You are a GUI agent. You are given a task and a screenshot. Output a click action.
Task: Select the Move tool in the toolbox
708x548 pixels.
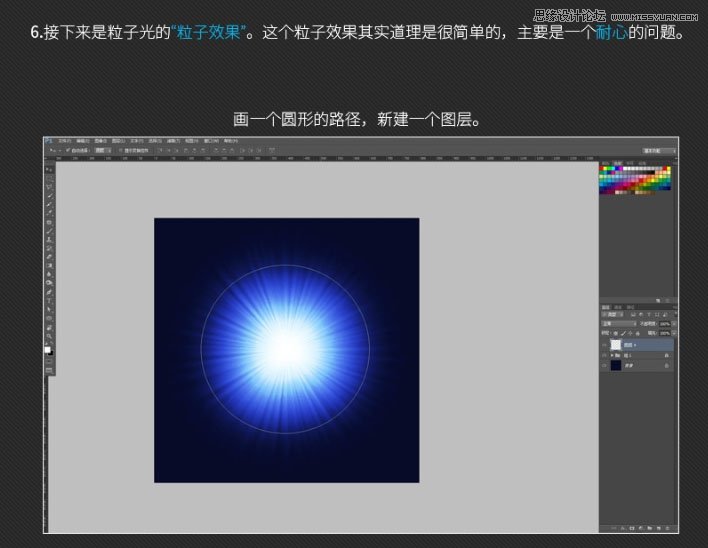[x=49, y=170]
